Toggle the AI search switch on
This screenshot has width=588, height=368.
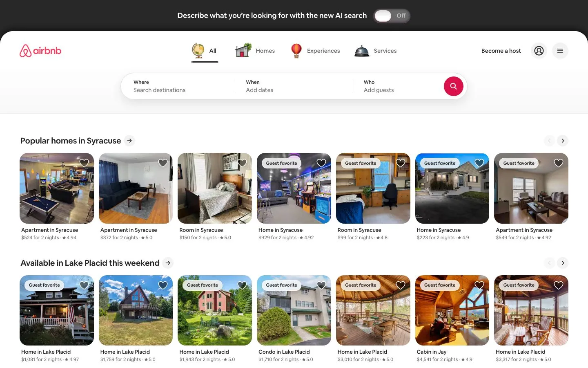[x=392, y=16]
